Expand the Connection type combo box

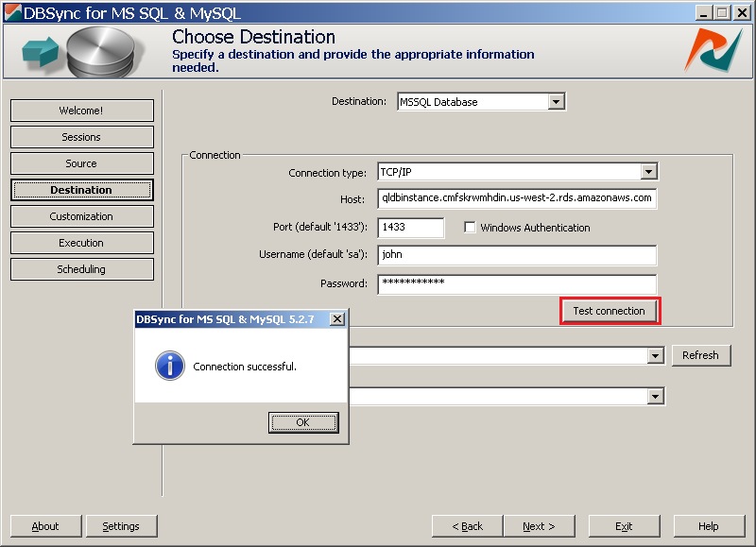tap(649, 172)
